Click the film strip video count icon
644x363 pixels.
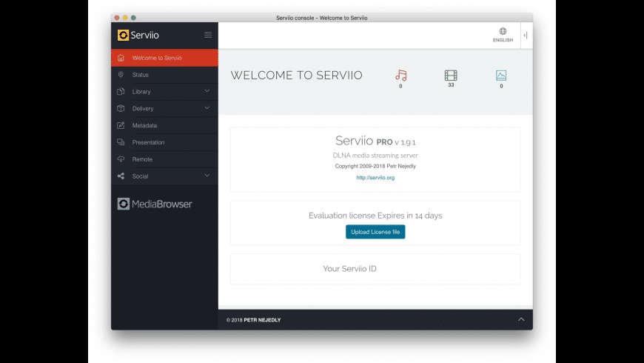pyautogui.click(x=451, y=76)
